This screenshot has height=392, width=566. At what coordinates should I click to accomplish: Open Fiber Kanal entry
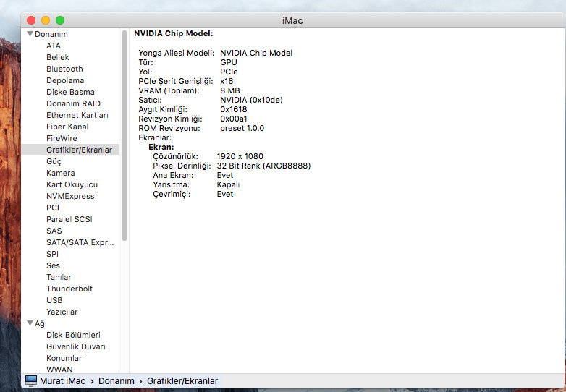point(67,127)
